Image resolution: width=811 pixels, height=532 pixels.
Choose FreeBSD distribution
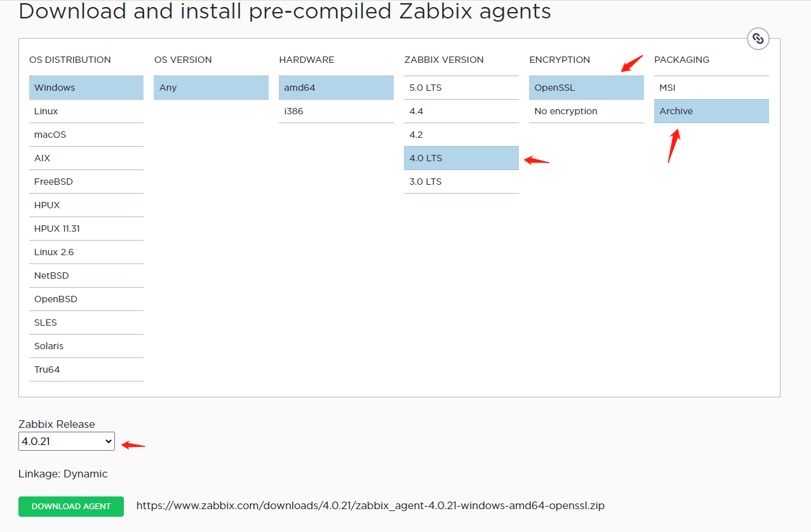point(86,182)
